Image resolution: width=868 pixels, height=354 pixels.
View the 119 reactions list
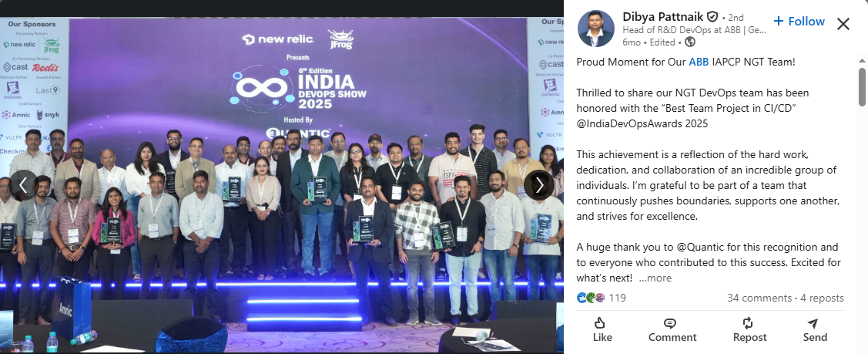tap(602, 298)
